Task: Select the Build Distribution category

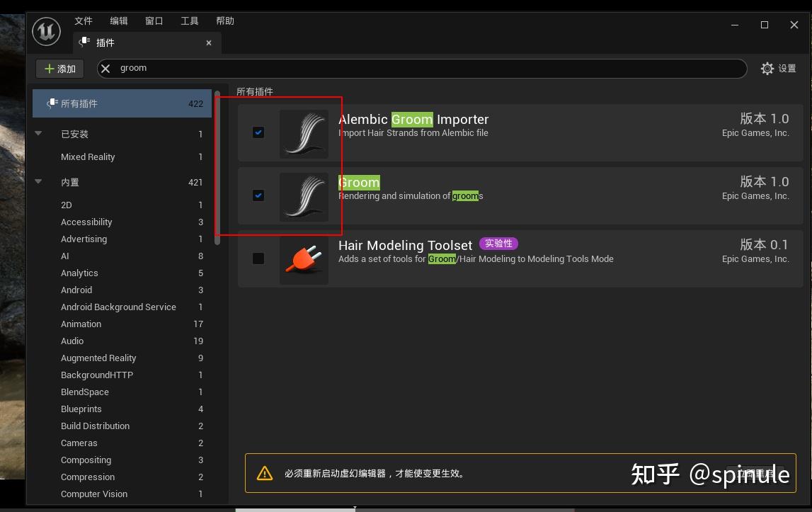Action: 122,426
